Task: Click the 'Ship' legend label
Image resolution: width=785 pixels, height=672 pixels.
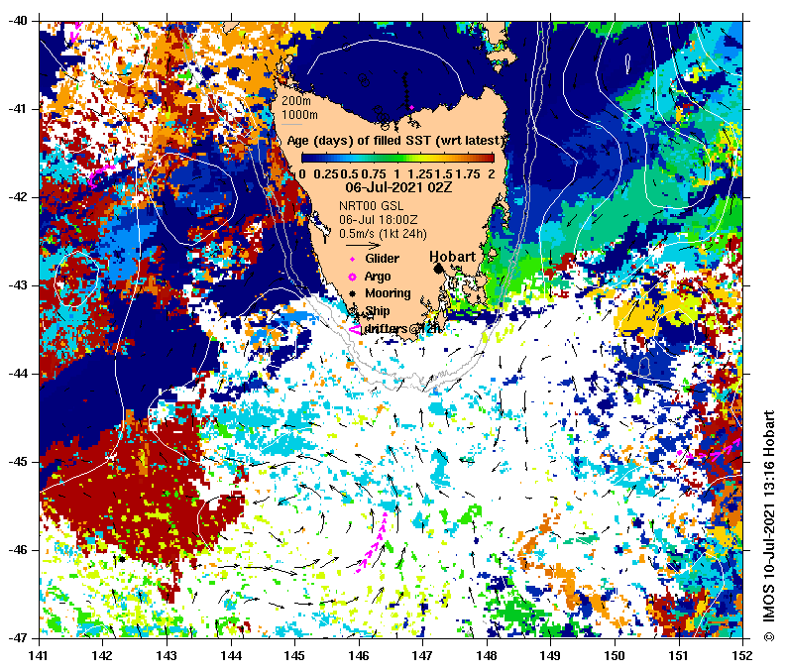Action: coord(378,311)
